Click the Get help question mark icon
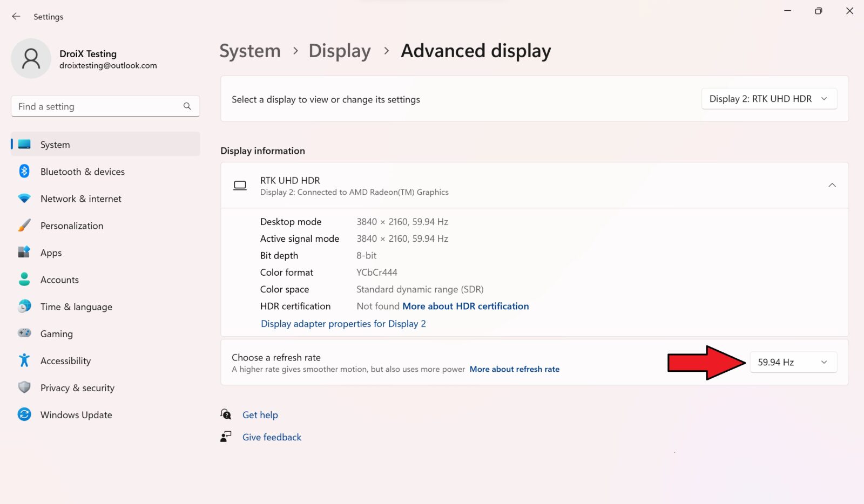 (225, 414)
